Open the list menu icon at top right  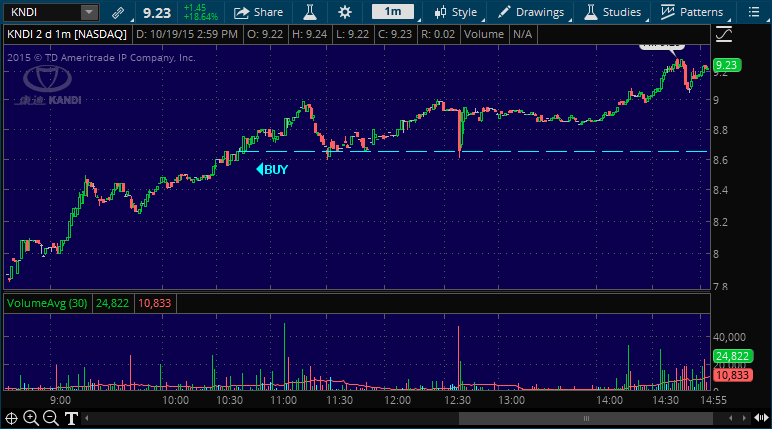click(x=754, y=12)
